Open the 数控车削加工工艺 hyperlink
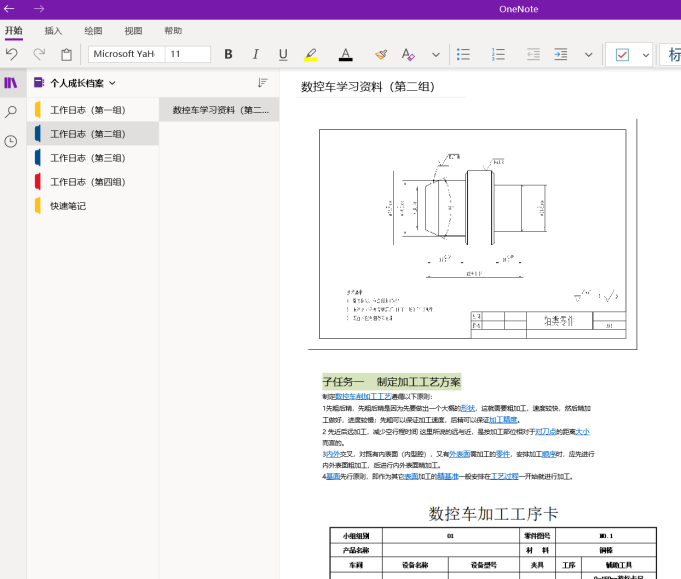The width and height of the screenshot is (681, 579). click(x=363, y=396)
